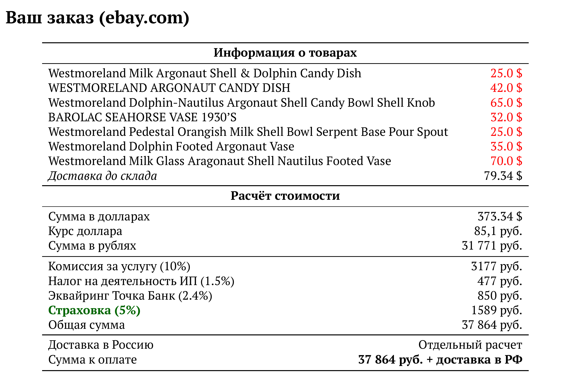Click the 373.34 $ dollar sum value

[500, 216]
